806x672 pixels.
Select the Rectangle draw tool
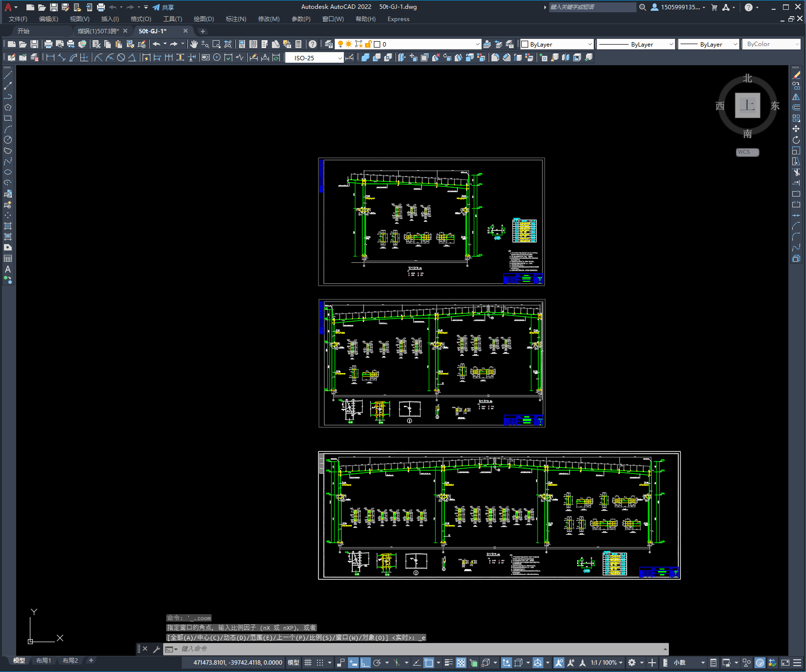[8, 118]
